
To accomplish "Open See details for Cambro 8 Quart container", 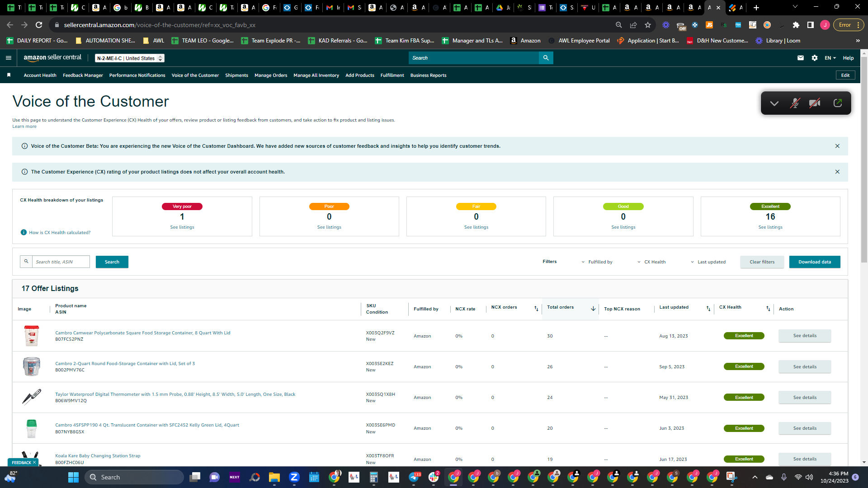I will 805,336.
